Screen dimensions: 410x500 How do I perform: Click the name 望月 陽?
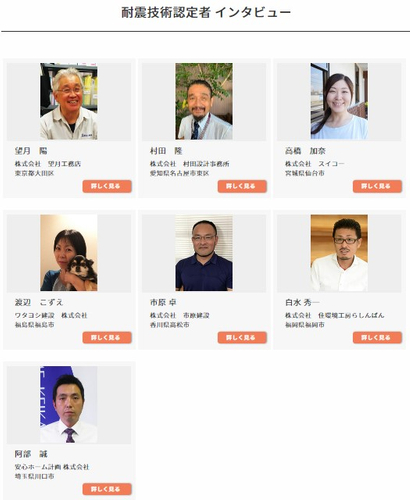(31, 151)
